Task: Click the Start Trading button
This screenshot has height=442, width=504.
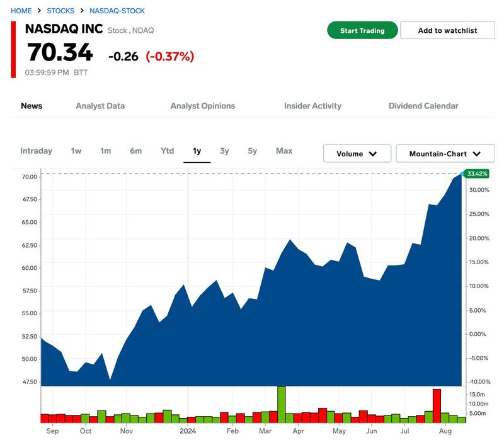Action: (362, 30)
